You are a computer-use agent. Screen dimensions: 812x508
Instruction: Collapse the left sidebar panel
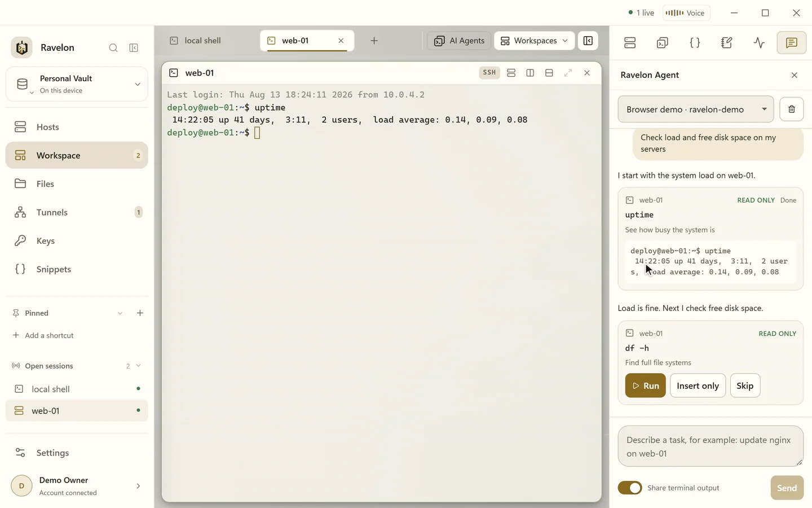134,48
